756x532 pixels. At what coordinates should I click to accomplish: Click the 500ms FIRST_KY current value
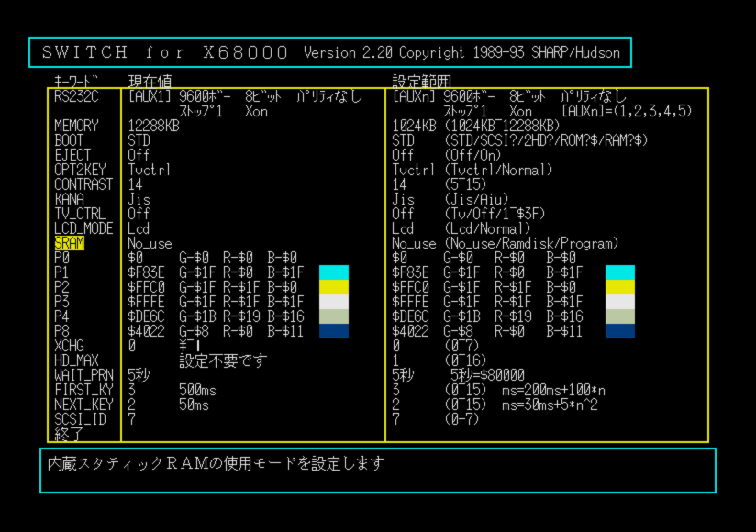[x=197, y=390]
